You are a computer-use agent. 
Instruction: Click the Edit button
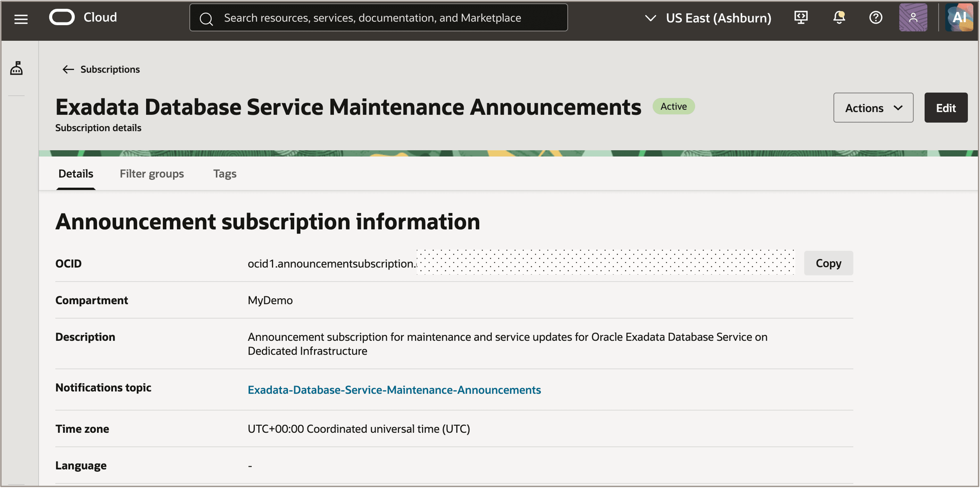pos(945,108)
